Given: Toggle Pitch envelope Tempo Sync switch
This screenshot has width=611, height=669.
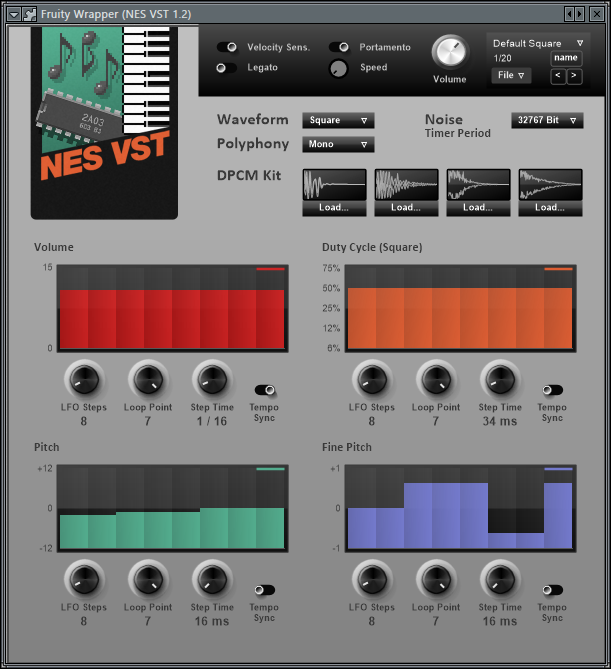Looking at the screenshot, I should (265, 590).
